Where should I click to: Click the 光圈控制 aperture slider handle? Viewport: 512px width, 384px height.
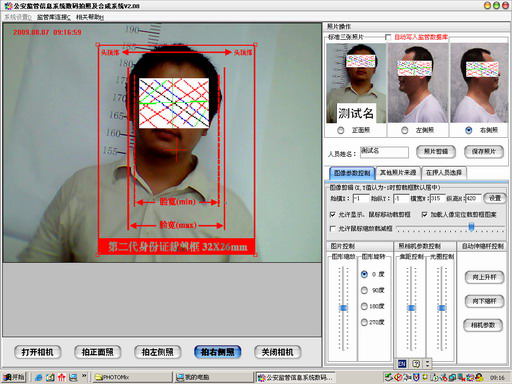[442, 308]
